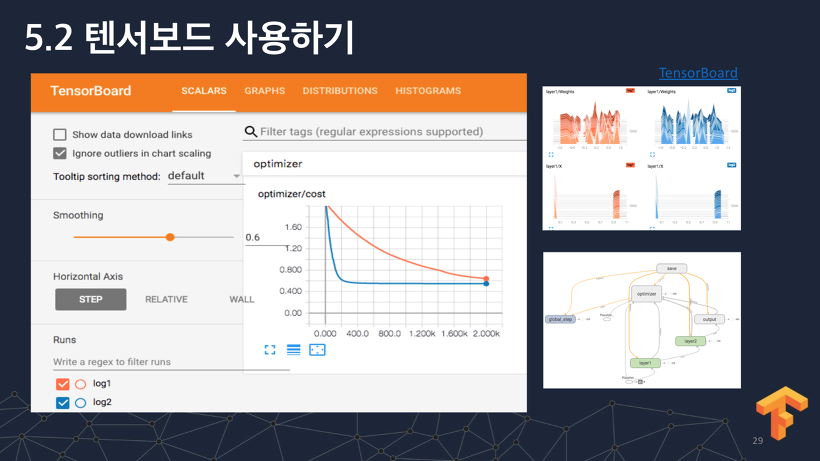Open the histograms thumbnail image
This screenshot has width=820, height=461.
click(642, 158)
